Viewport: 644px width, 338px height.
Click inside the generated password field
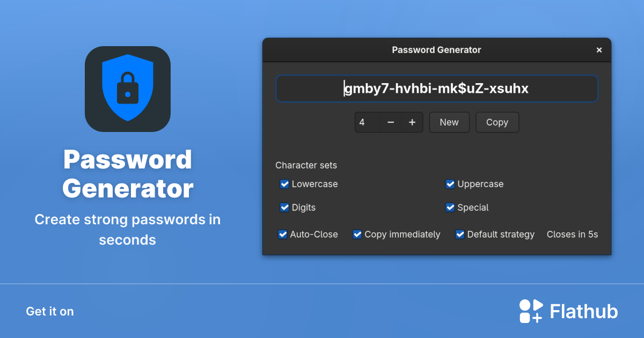coord(436,89)
